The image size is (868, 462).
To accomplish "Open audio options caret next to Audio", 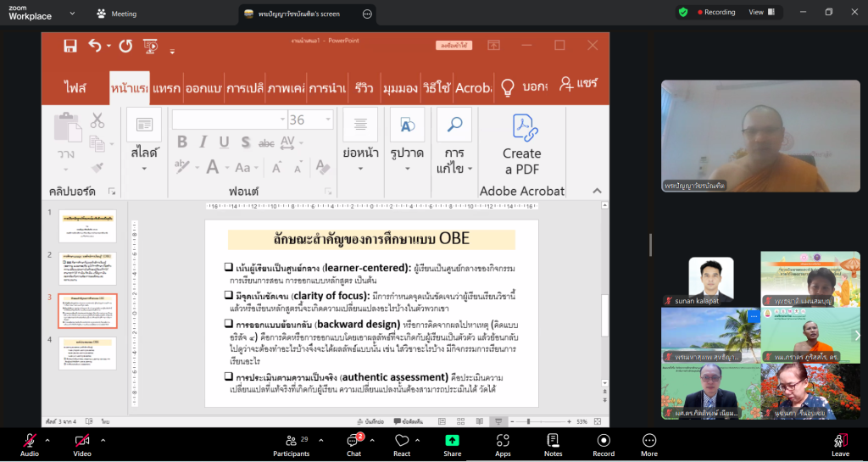I will 47,440.
